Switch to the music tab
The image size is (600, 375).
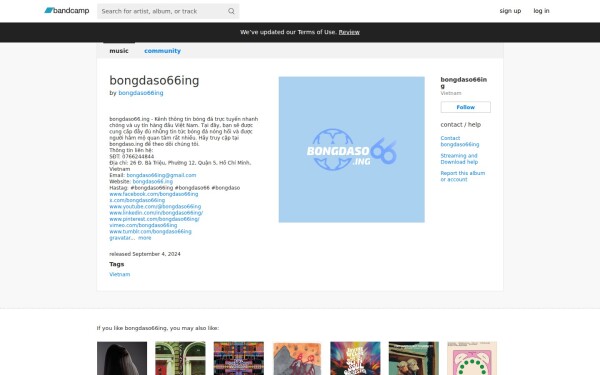(x=119, y=51)
